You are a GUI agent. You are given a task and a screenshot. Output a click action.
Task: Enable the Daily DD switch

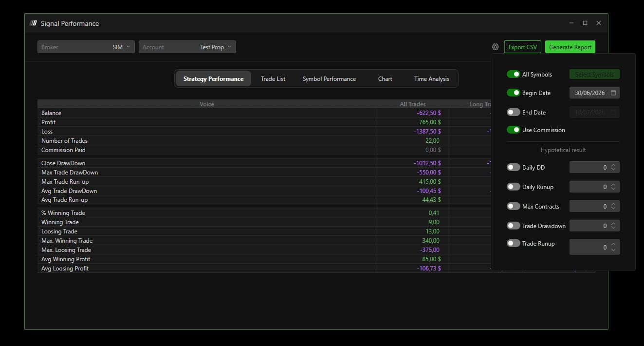coord(514,167)
